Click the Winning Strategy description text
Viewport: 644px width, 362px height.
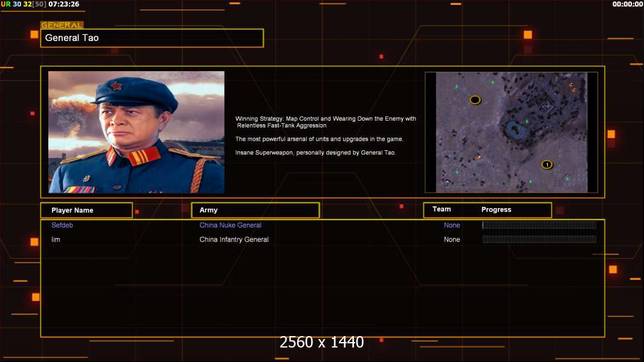coord(326,122)
